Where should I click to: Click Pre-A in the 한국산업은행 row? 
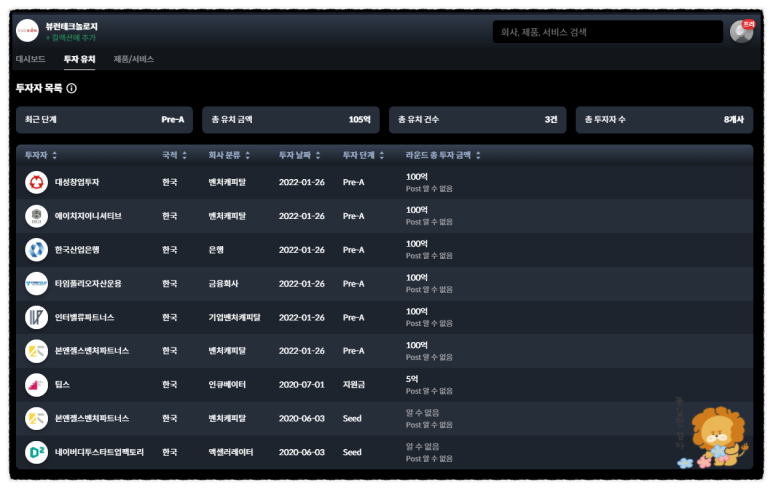tap(353, 250)
